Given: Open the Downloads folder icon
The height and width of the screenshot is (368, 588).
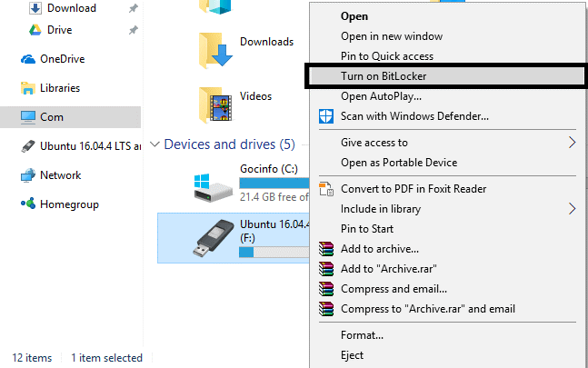Looking at the screenshot, I should coord(214,49).
